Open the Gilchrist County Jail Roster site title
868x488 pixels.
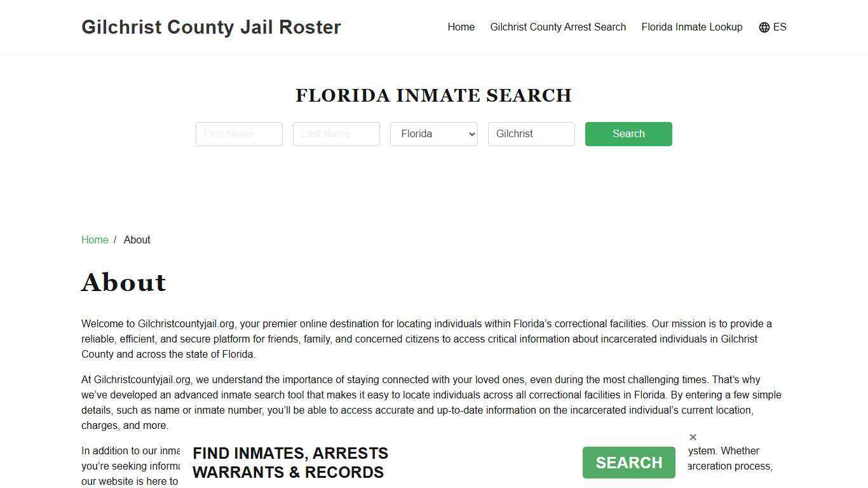coord(211,27)
